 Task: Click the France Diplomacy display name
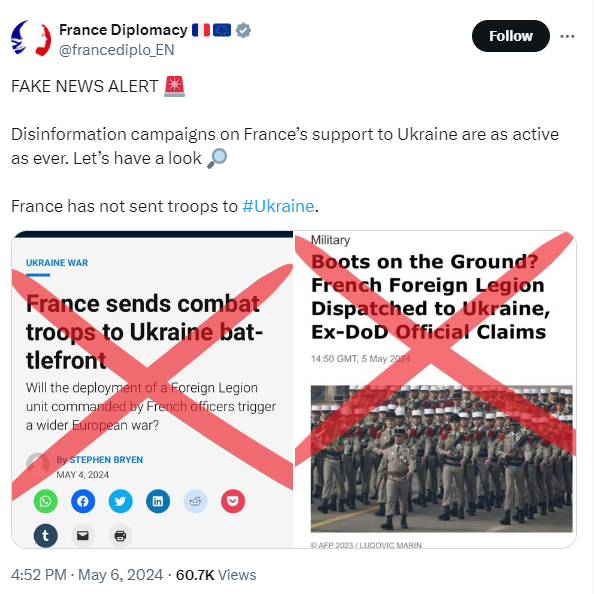point(123,30)
